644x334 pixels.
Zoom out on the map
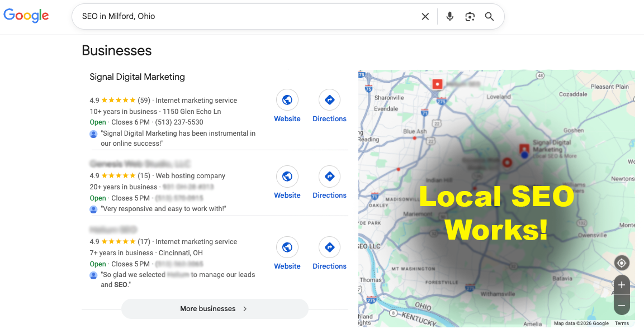point(622,305)
